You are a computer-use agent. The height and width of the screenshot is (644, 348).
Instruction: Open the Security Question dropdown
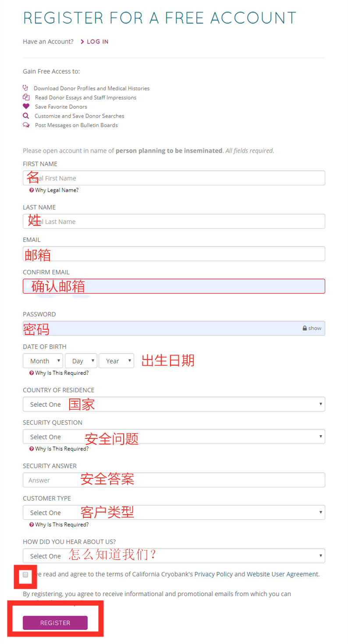pyautogui.click(x=174, y=437)
